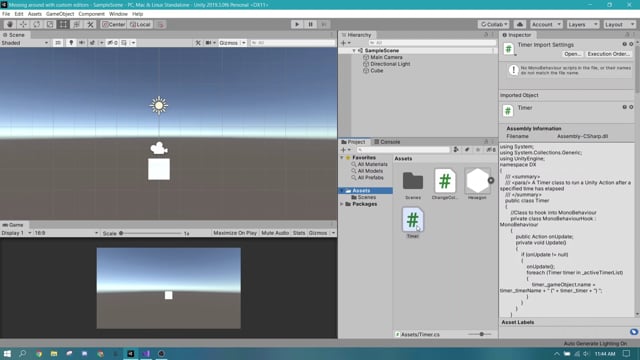Select the Hand tool
The image size is (640, 360).
click(10, 24)
